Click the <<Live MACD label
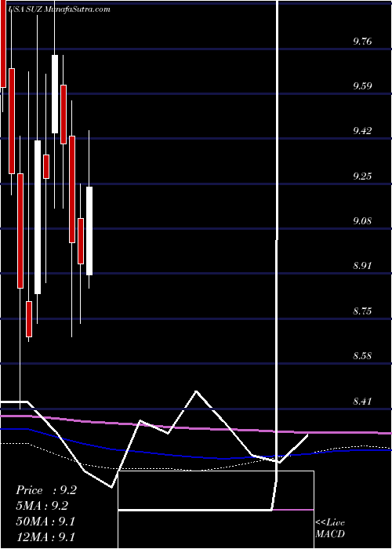The height and width of the screenshot is (549, 392). (330, 529)
